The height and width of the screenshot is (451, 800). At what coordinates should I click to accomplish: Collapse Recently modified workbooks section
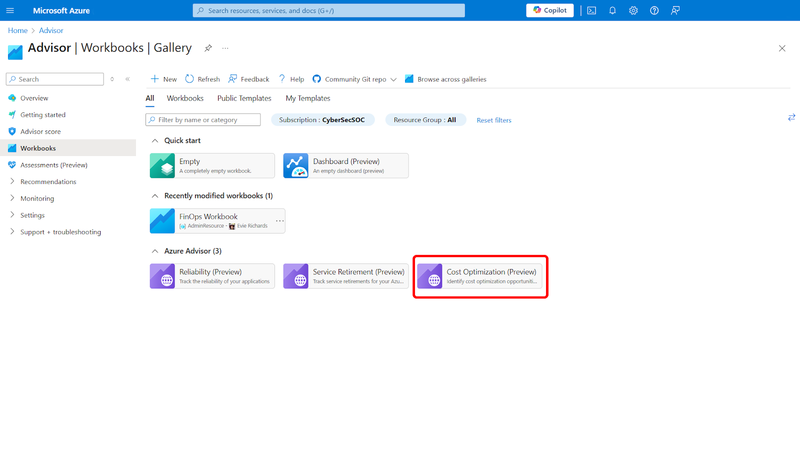point(155,196)
